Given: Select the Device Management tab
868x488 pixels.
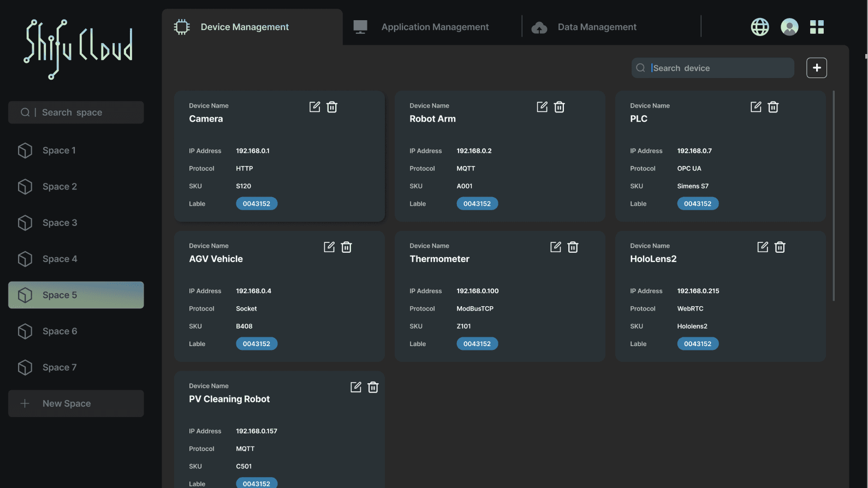Looking at the screenshot, I should [x=244, y=27].
